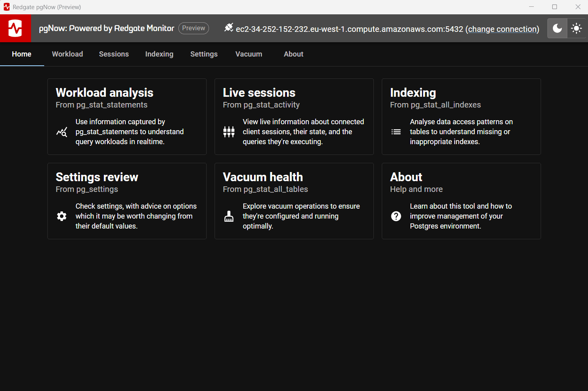Open the Workload analysis card heading
The width and height of the screenshot is (588, 391).
click(104, 93)
